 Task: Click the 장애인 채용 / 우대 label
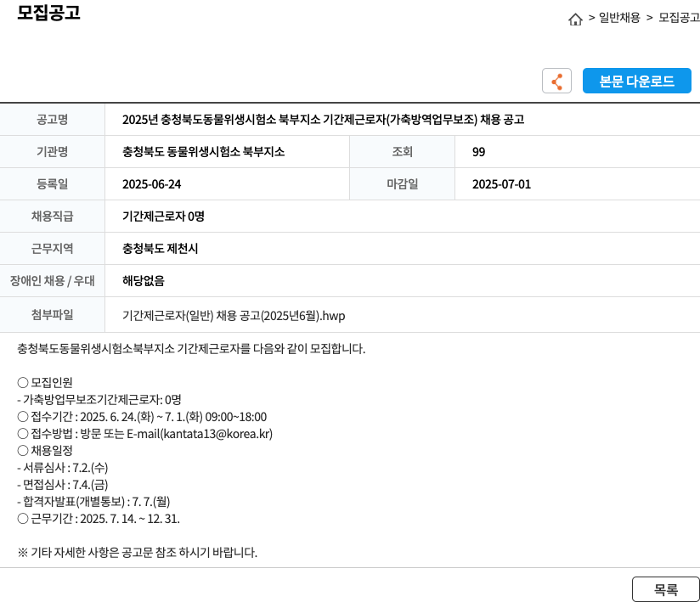(52, 281)
